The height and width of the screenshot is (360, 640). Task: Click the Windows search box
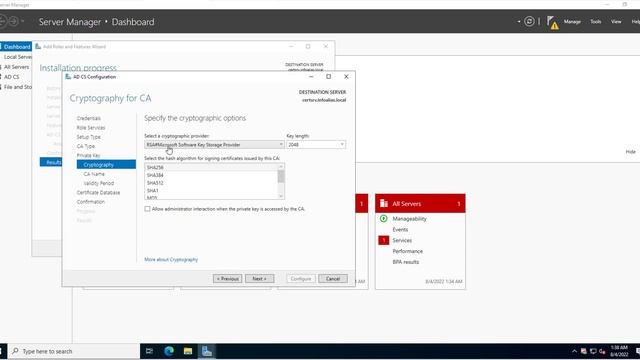pyautogui.click(x=73, y=351)
